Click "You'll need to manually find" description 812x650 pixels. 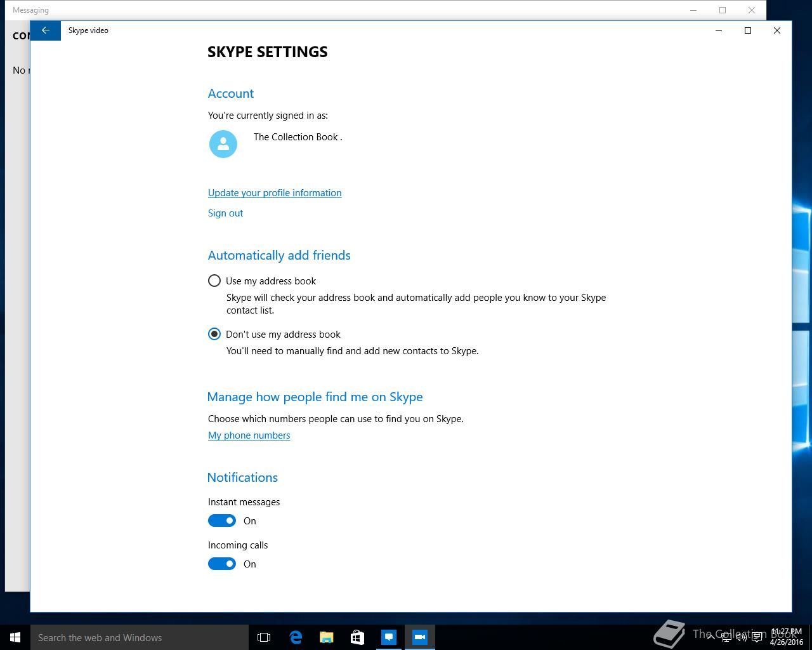click(353, 351)
